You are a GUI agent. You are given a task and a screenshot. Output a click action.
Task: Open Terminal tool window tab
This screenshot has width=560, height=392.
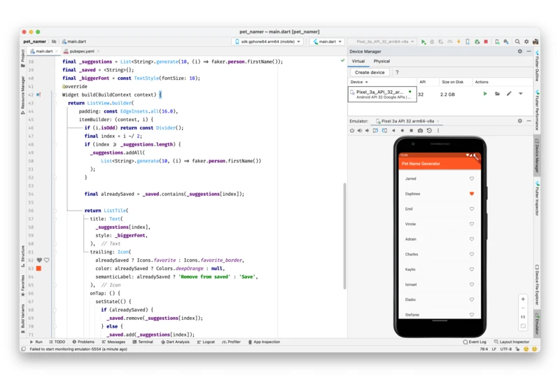coord(143,342)
